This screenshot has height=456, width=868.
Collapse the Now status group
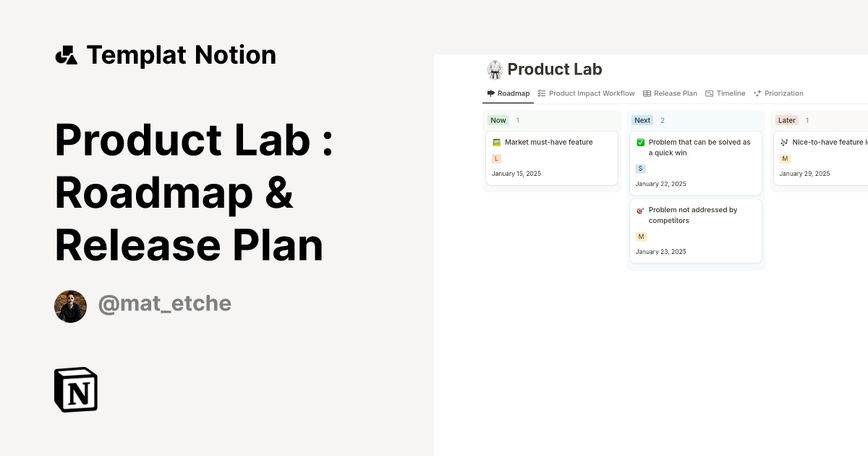[x=498, y=120]
